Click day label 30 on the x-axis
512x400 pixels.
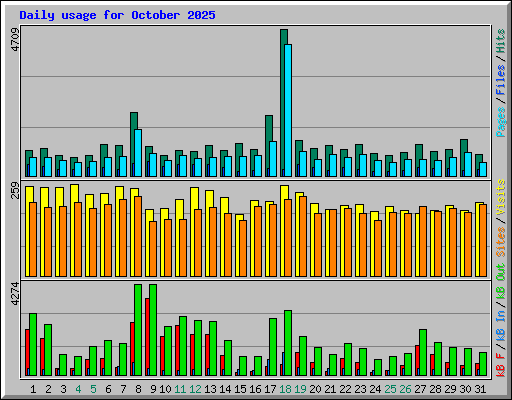point(465,389)
